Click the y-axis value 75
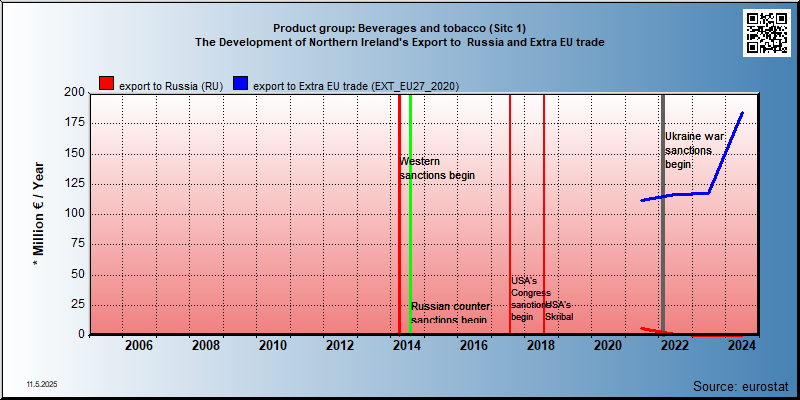The image size is (800, 400). [78, 244]
